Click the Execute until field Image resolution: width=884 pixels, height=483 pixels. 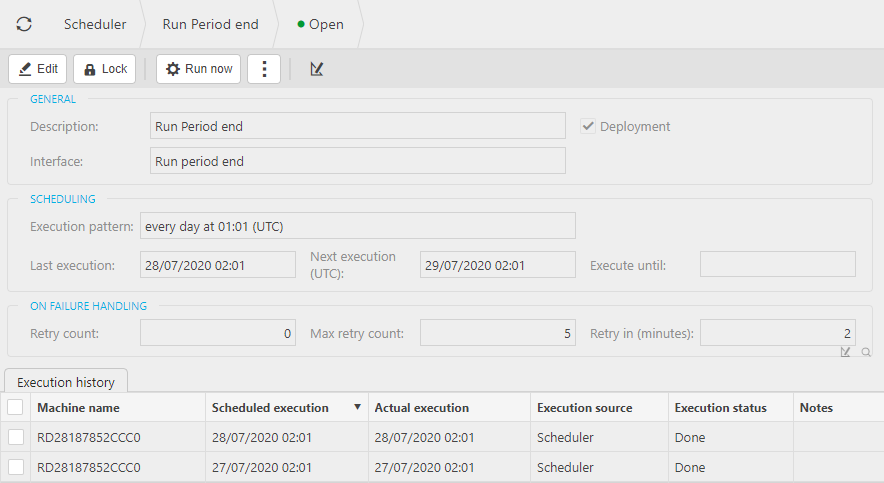[777, 264]
